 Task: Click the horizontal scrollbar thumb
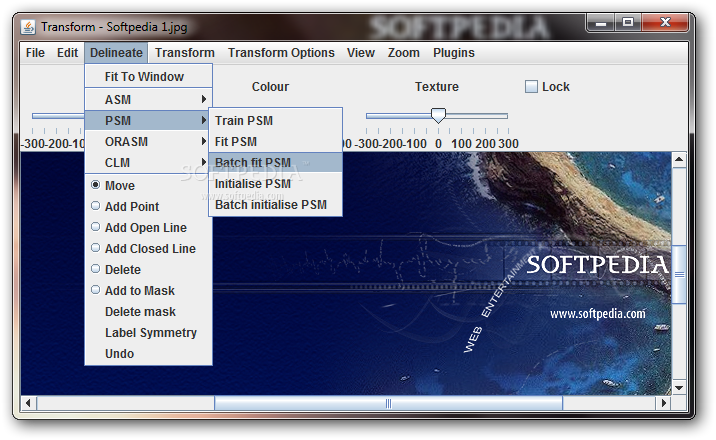coord(389,403)
